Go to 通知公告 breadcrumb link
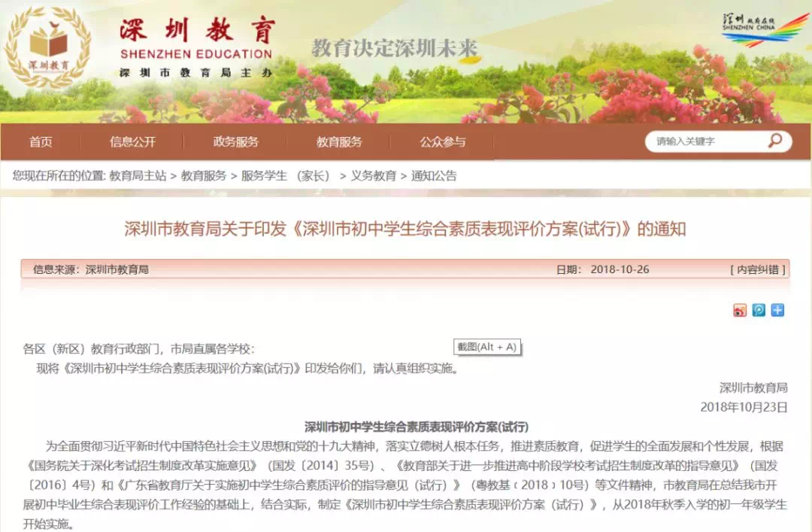Screen dimensions: 812x532 point(434,176)
